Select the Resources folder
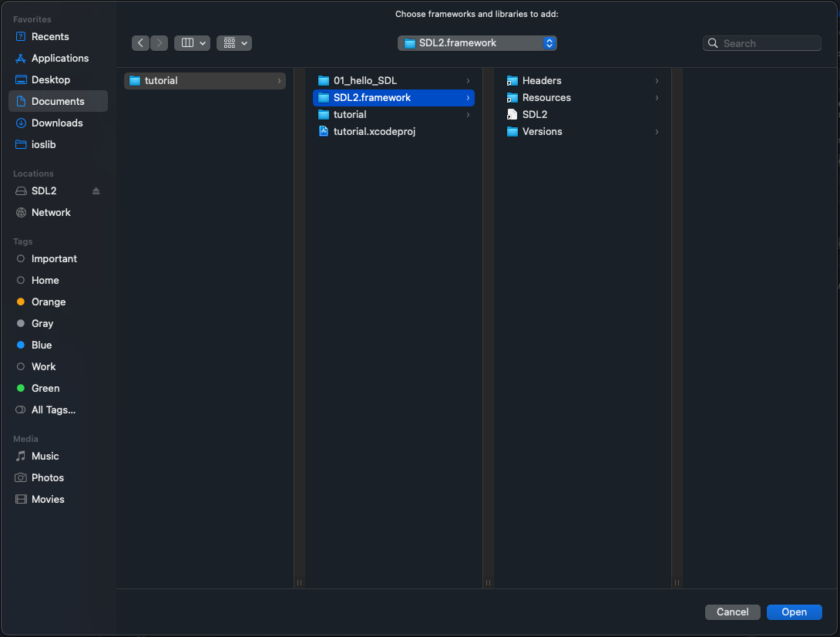The image size is (840, 637). pyautogui.click(x=582, y=98)
